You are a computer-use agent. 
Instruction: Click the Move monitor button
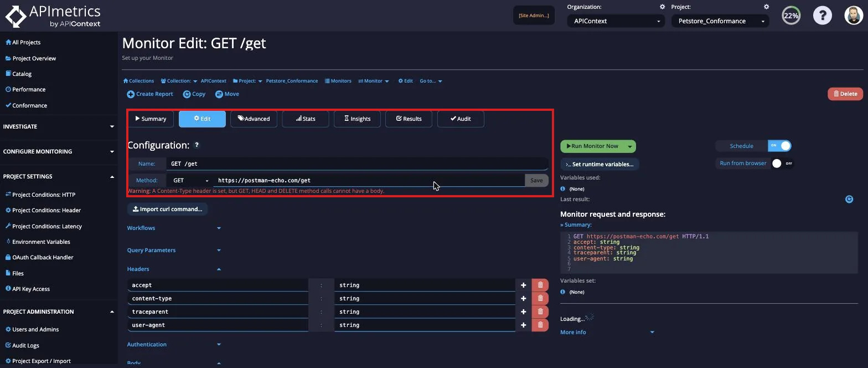[227, 94]
